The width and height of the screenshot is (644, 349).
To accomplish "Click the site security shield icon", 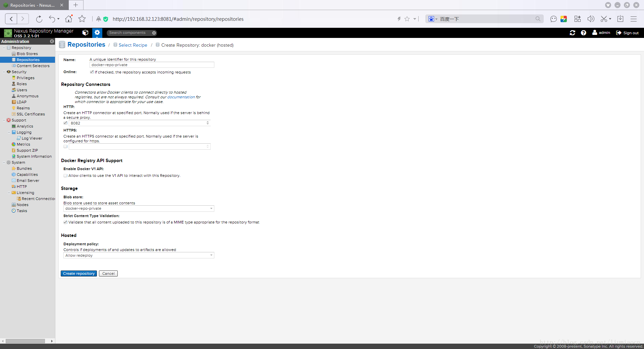I will (106, 19).
